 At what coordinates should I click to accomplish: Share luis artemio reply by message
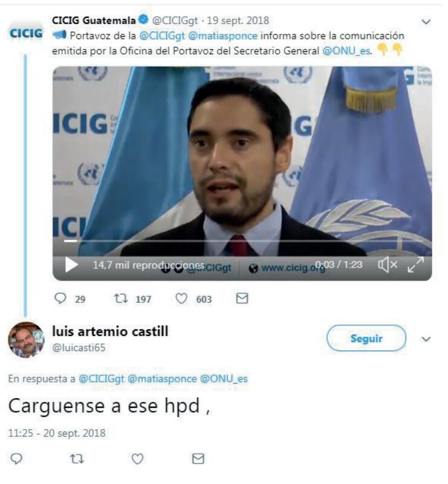(198, 459)
